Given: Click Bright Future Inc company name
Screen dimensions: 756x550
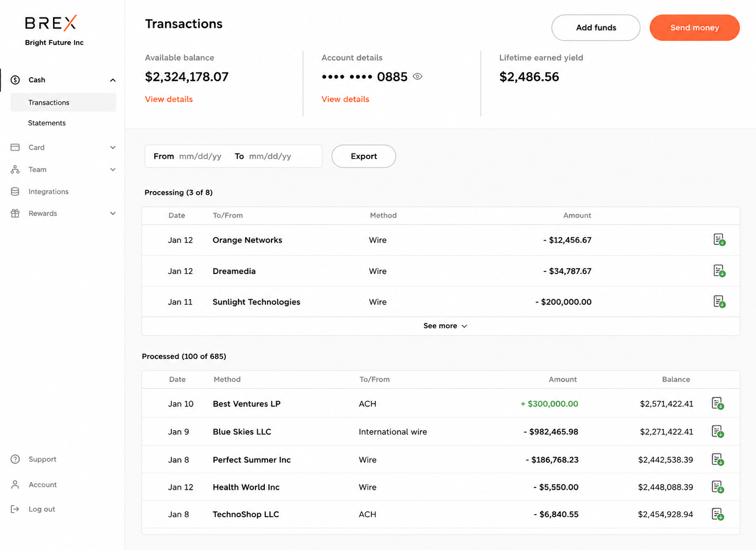Looking at the screenshot, I should click(54, 43).
